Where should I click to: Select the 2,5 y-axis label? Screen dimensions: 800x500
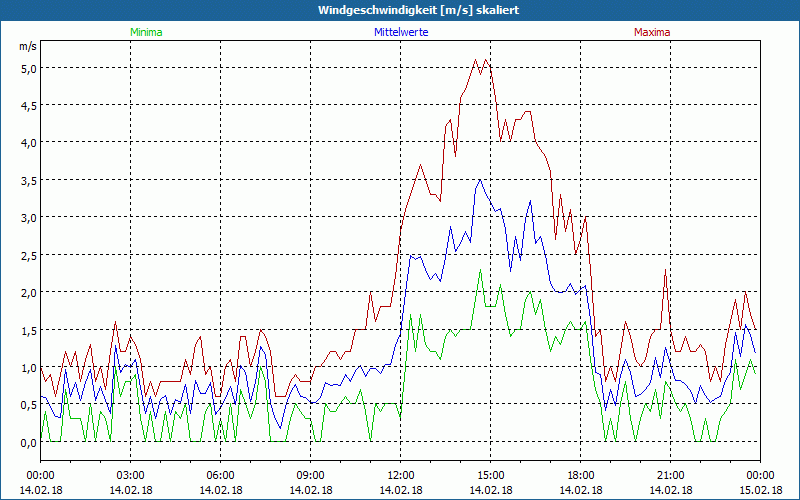(x=29, y=255)
